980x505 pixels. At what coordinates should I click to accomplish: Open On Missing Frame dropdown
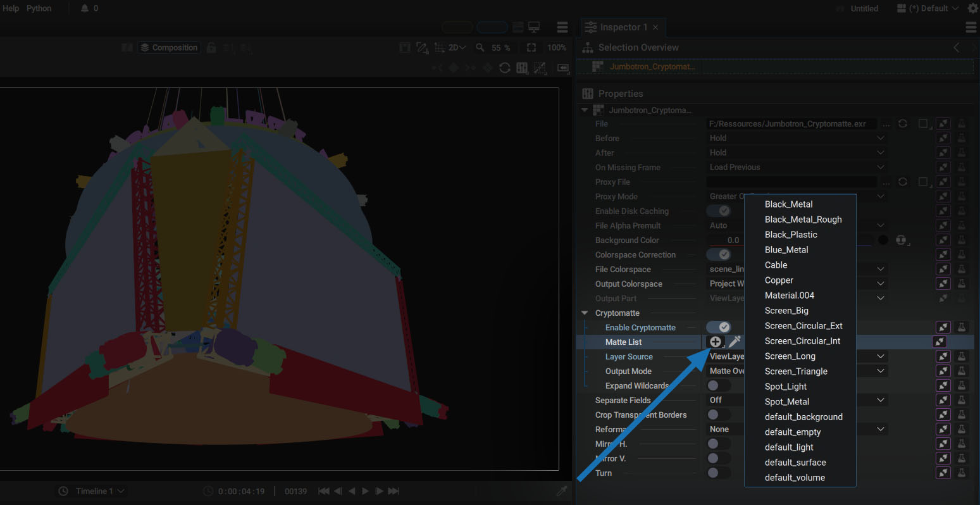pos(797,167)
